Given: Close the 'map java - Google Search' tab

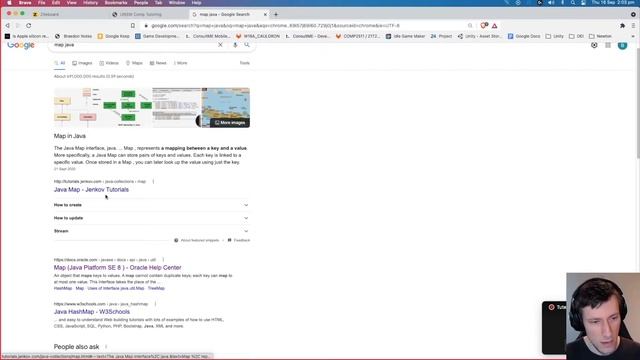Looking at the screenshot, I should click(x=265, y=14).
